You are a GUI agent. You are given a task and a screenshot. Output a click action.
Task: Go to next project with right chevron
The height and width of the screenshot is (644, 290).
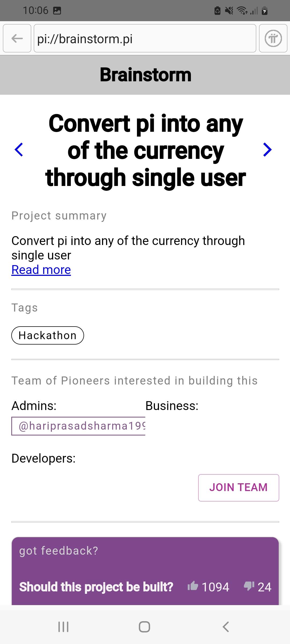(267, 149)
